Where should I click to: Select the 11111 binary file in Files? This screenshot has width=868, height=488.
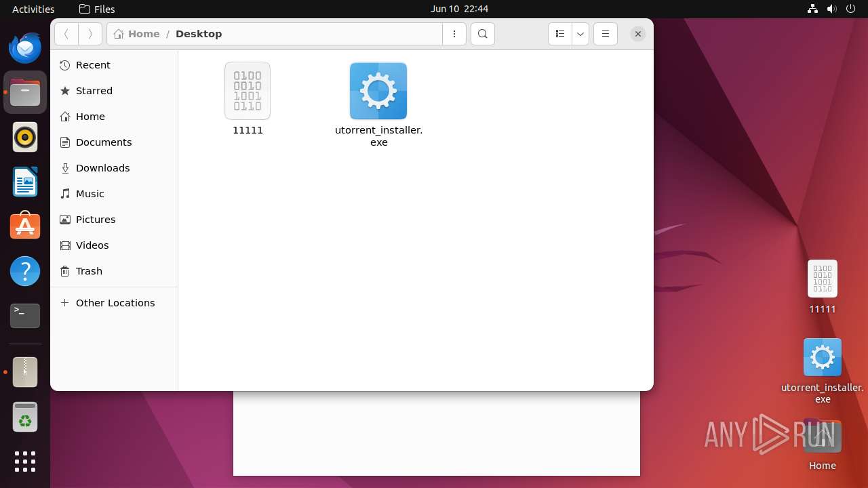pos(248,99)
